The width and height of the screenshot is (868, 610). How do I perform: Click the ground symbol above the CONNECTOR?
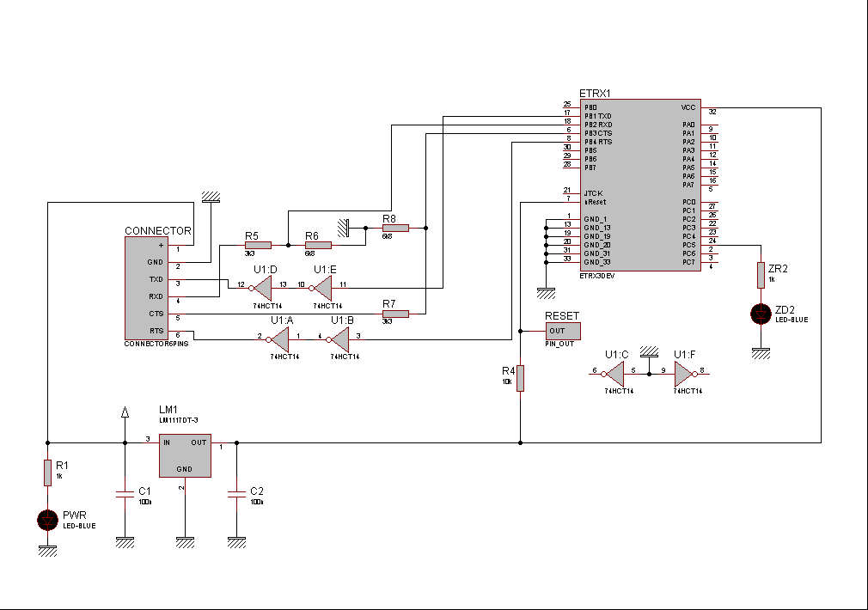tap(211, 197)
